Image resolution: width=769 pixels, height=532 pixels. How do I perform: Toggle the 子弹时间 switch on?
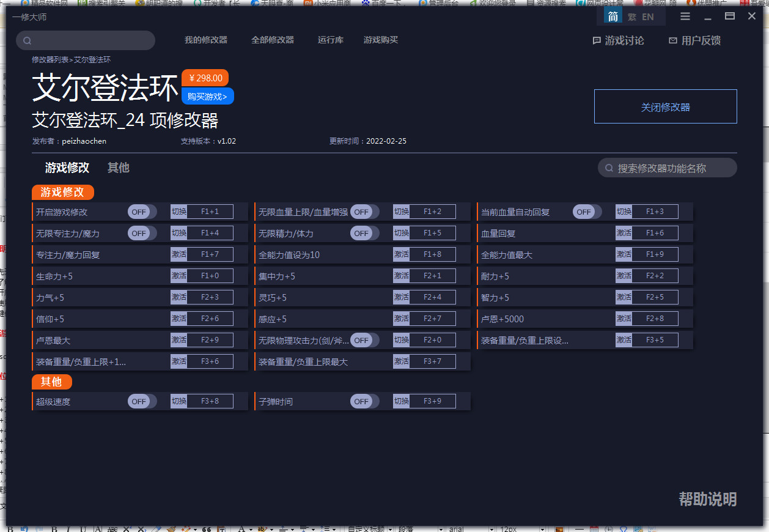(364, 401)
